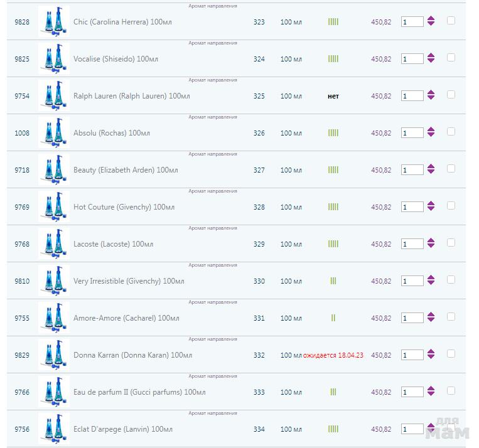Click the Absolu (Rochas) bottle thumbnail
The image size is (479, 448).
[53, 133]
